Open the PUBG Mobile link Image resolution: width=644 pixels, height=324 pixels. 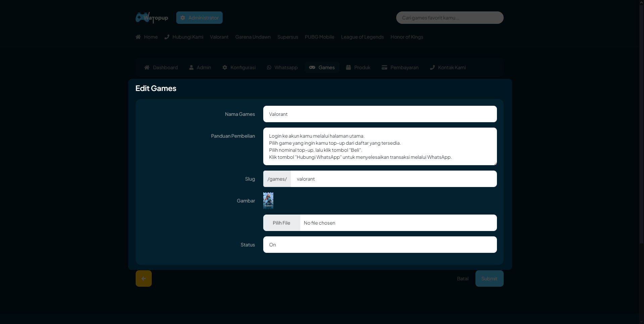320,37
